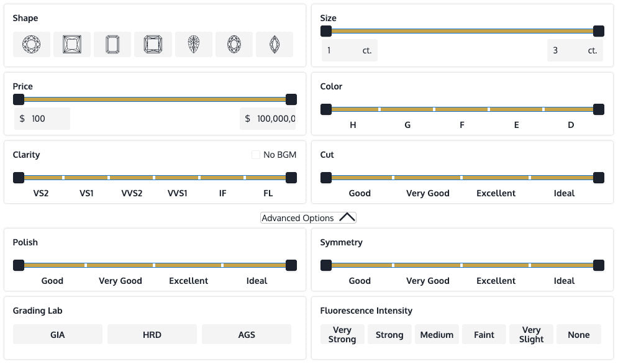Filter by GIA grading lab

[x=58, y=335]
